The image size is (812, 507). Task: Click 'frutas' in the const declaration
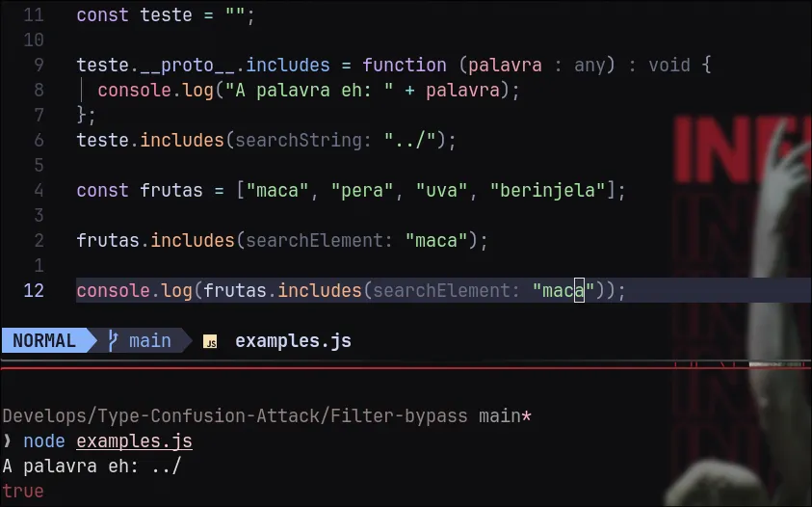click(x=170, y=190)
